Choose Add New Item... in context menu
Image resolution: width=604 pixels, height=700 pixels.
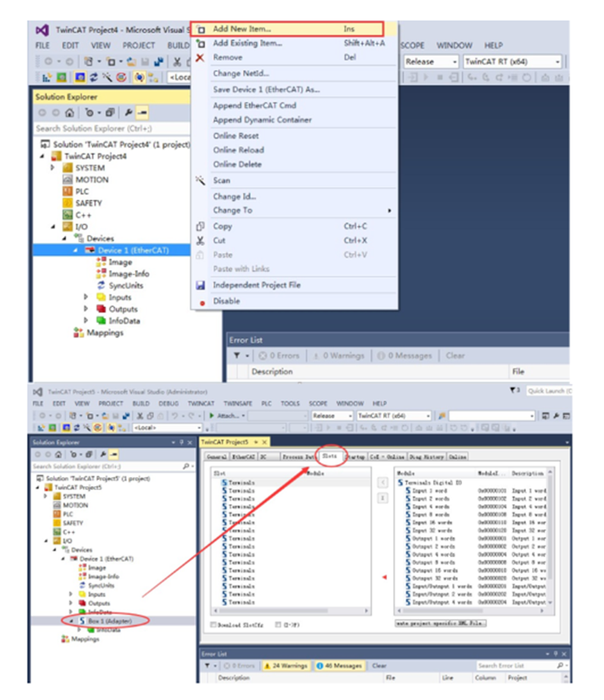(294, 29)
